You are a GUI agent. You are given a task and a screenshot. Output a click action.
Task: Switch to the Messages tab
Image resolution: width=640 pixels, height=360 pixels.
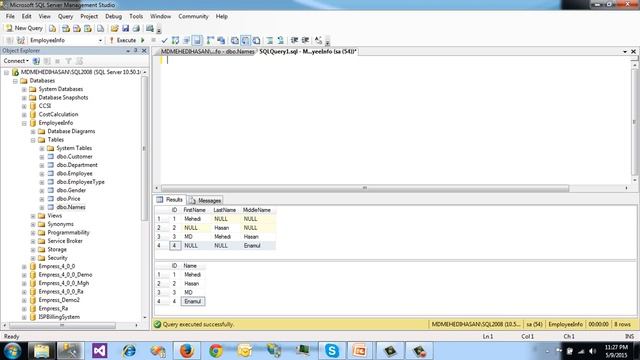point(205,200)
